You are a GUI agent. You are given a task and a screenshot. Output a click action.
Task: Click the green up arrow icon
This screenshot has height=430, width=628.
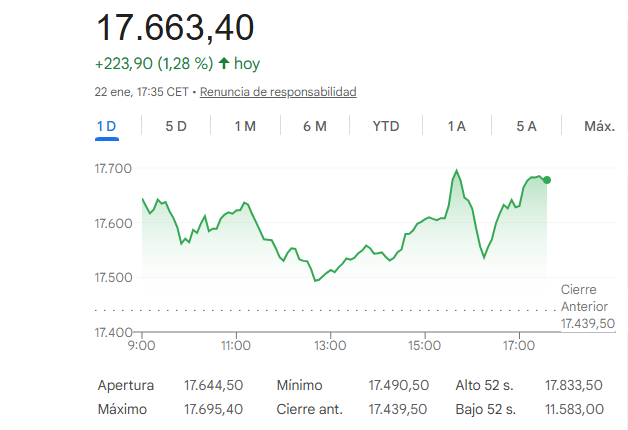224,63
